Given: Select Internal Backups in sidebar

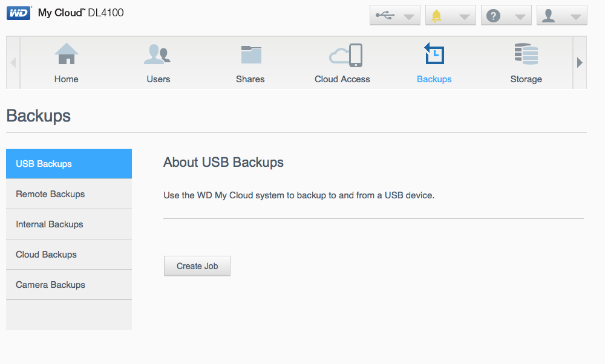Looking at the screenshot, I should click(x=69, y=224).
